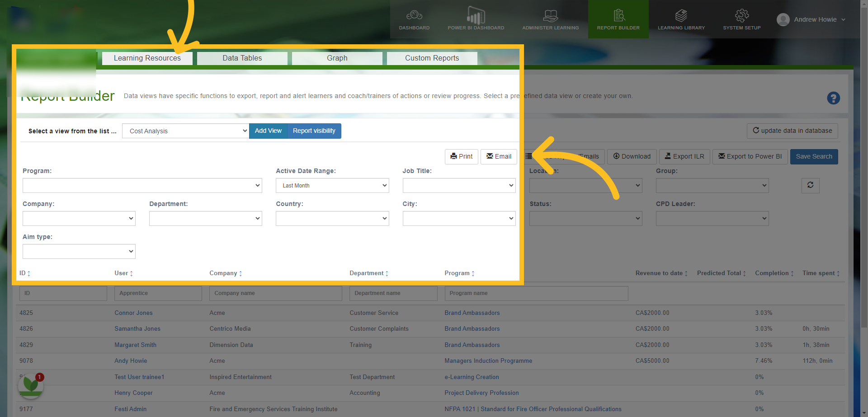Screen dimensions: 868x417
Task: Click Export to Power BI button
Action: [750, 156]
